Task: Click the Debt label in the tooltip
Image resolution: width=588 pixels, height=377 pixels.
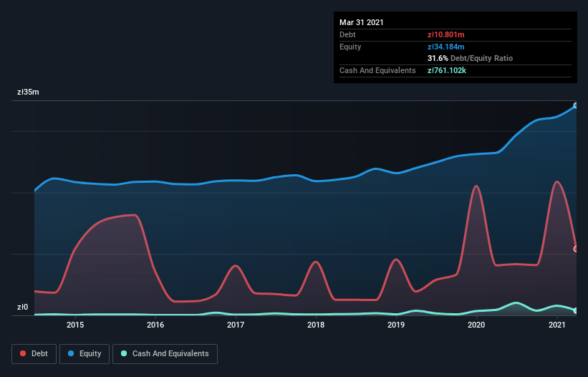Action: tap(347, 34)
